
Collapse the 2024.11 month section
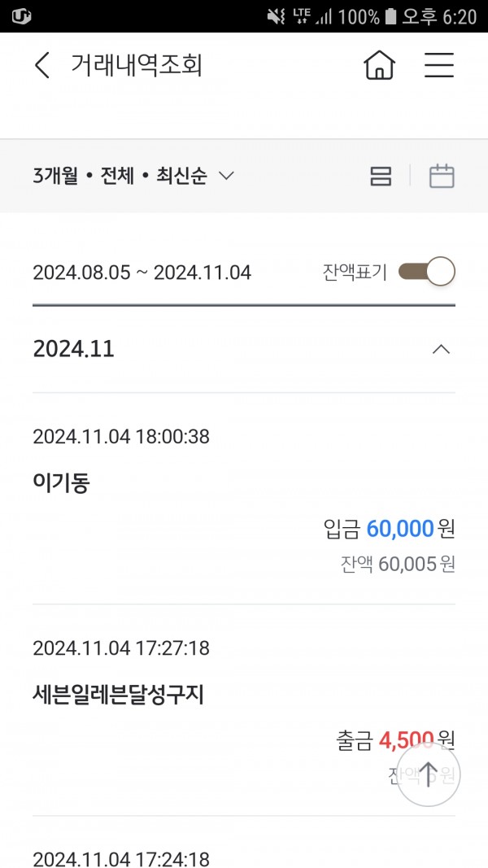point(441,349)
